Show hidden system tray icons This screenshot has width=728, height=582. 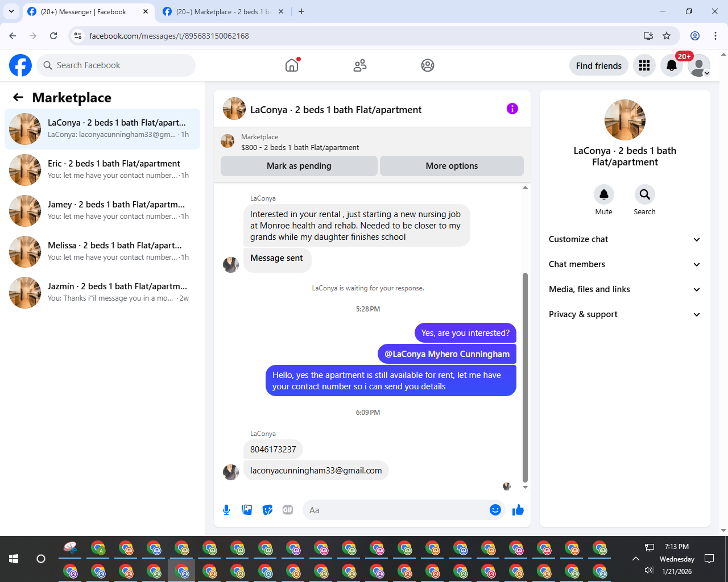[x=635, y=559]
